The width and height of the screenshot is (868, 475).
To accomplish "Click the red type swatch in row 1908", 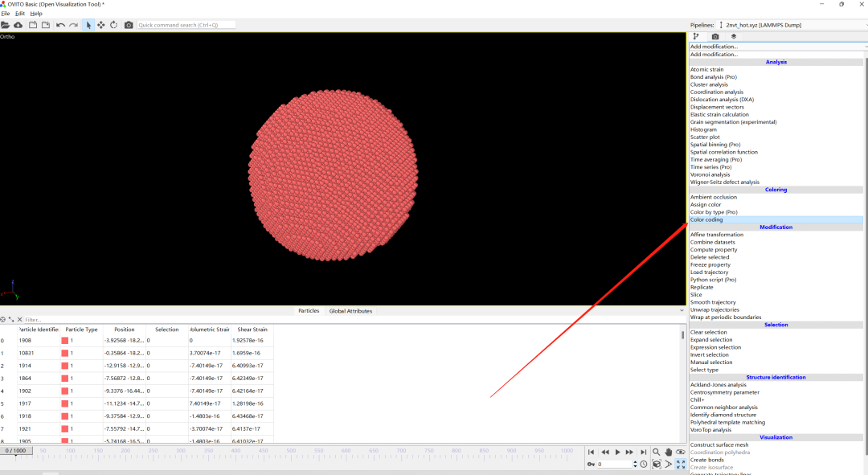I will 65,341.
